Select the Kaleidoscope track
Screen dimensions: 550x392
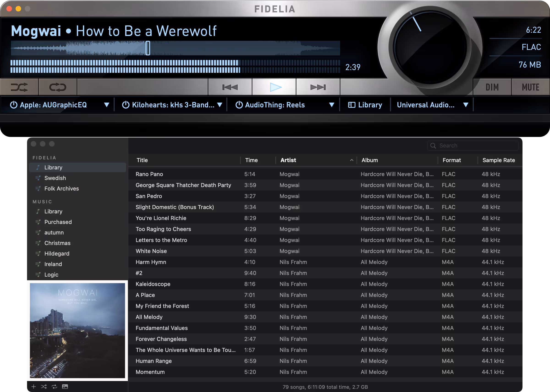click(325, 284)
